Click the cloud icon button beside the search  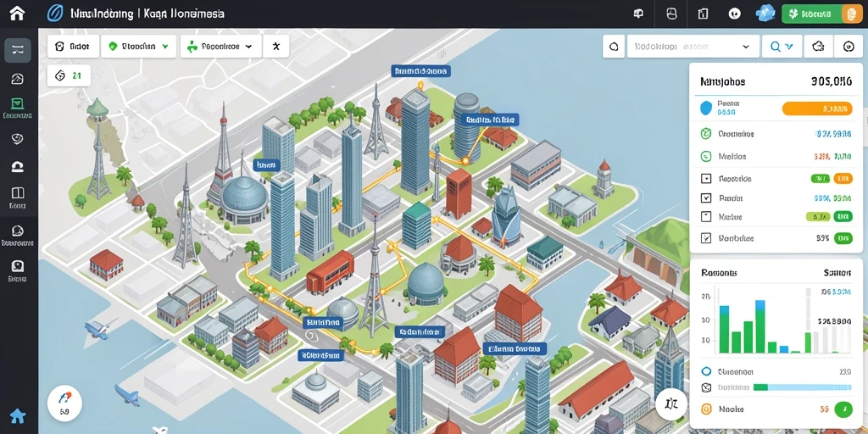pos(818,47)
